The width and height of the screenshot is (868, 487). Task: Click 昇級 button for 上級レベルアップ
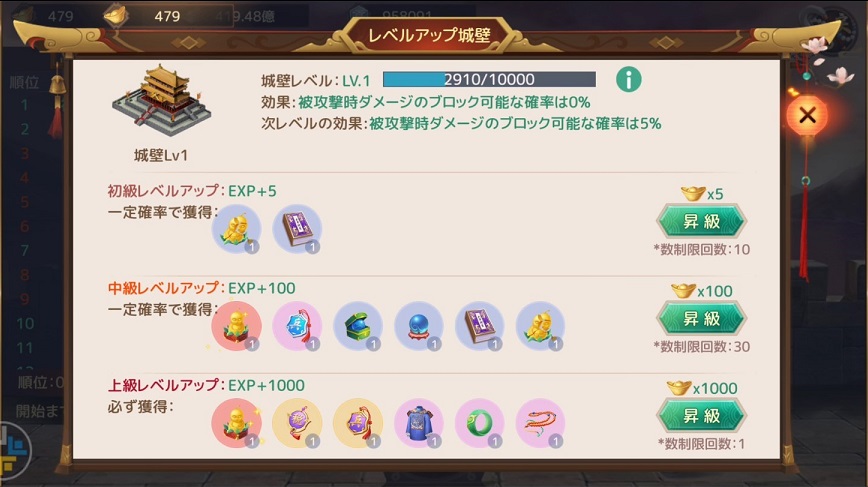tap(701, 416)
